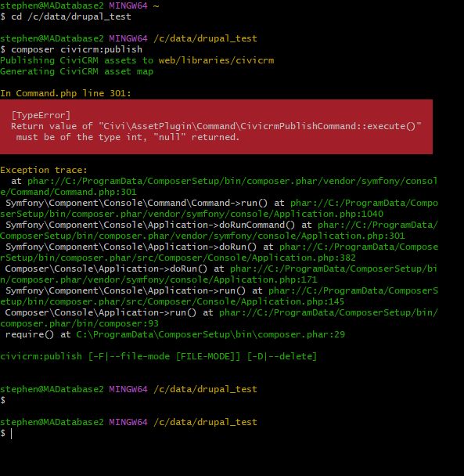Click the 'Return value of' error message line
The width and height of the screenshot is (464, 476).
(x=216, y=126)
